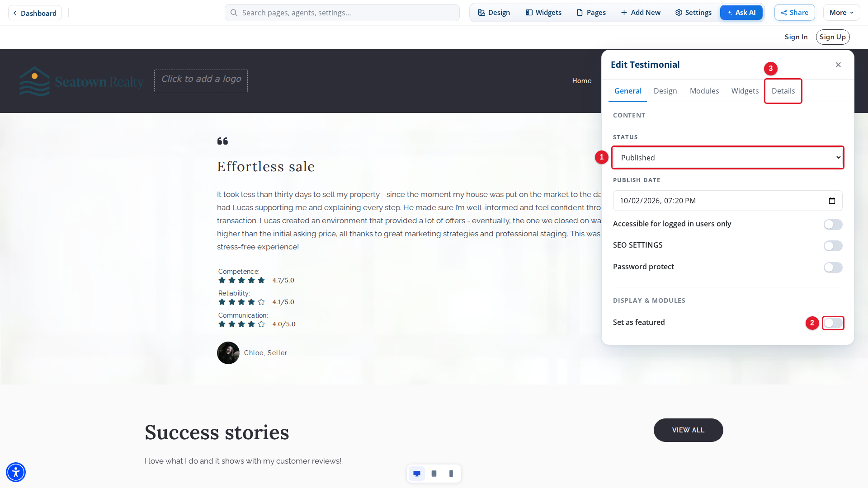Open calendar picker in publish date

[832, 201]
